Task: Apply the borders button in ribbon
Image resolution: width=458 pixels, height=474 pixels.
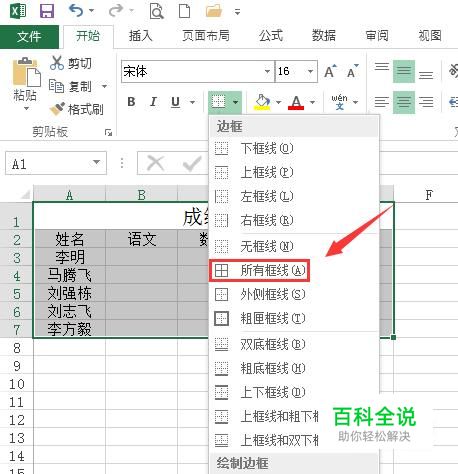Action: click(x=219, y=102)
